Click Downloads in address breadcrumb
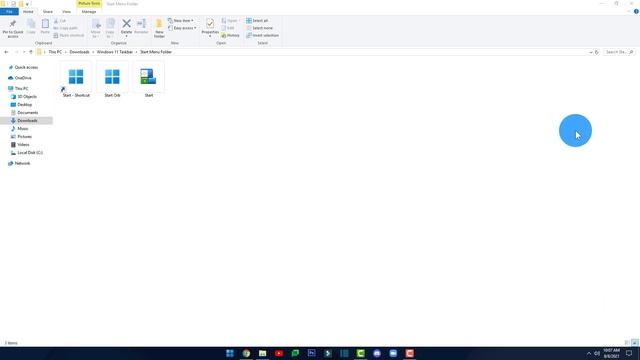The image size is (640, 360). coord(79,52)
